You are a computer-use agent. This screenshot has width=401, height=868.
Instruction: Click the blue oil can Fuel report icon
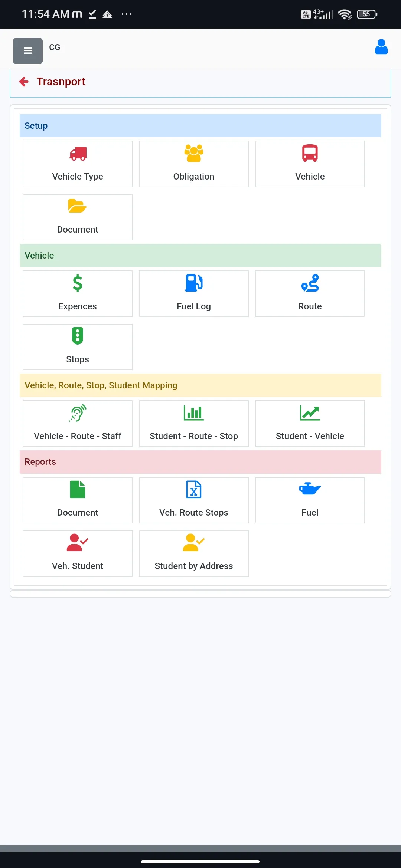pos(310,489)
